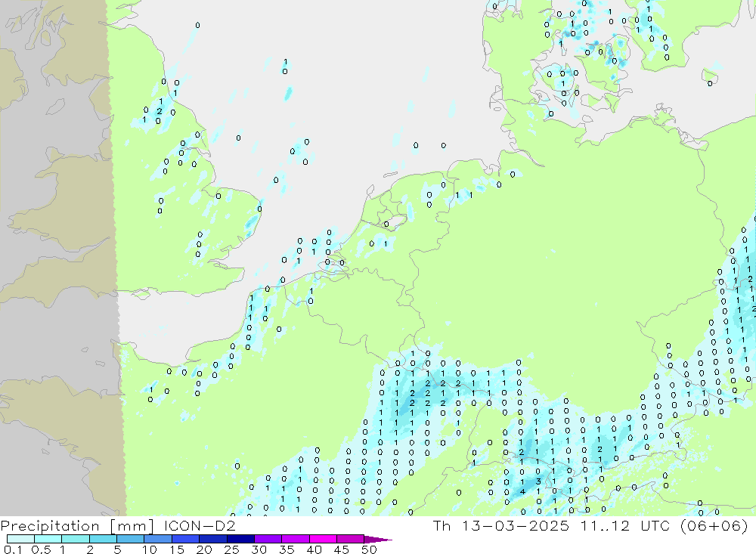Click the '4' precipitation value on the map

[522, 492]
